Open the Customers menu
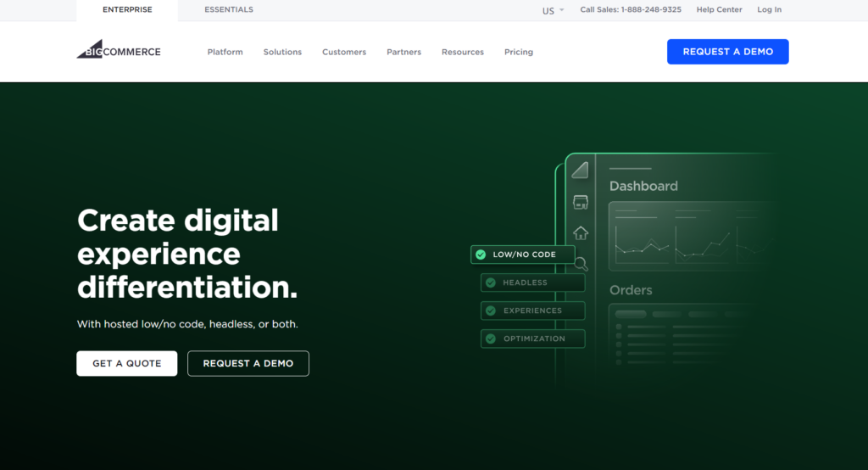 click(x=344, y=52)
